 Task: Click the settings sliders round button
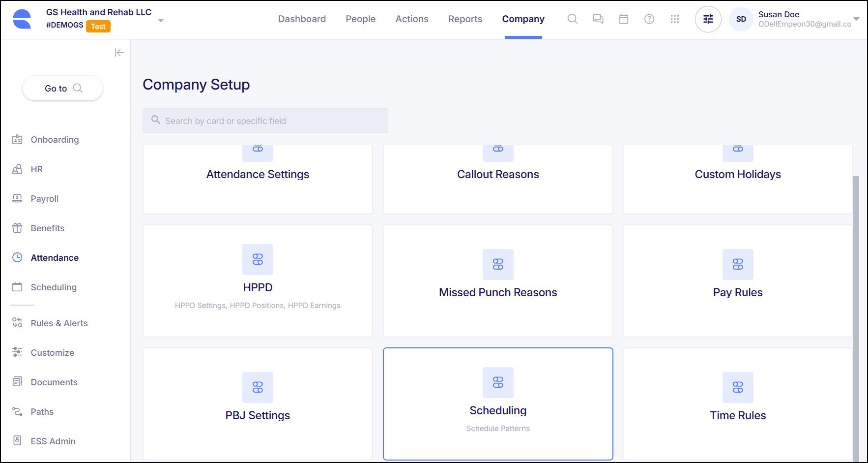tap(708, 19)
